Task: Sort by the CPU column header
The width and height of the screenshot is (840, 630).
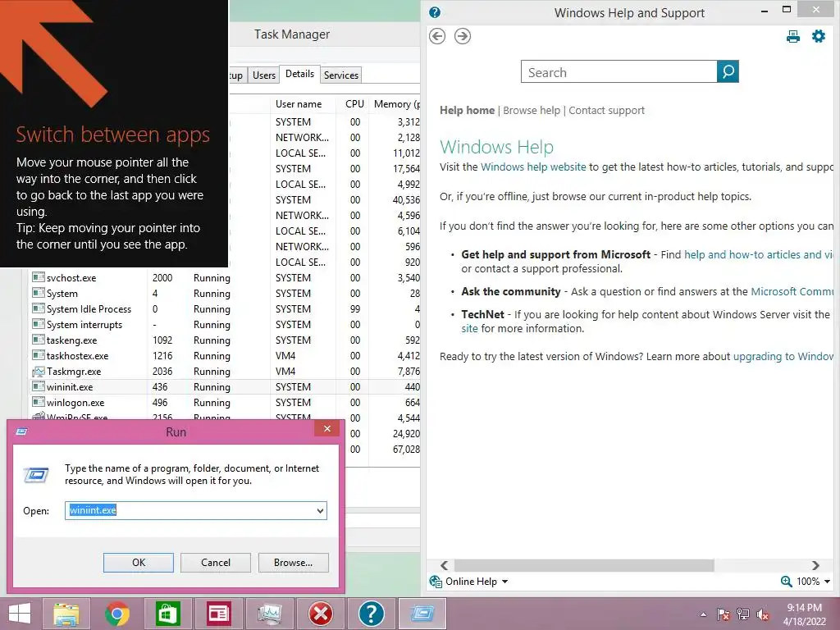Action: click(354, 104)
